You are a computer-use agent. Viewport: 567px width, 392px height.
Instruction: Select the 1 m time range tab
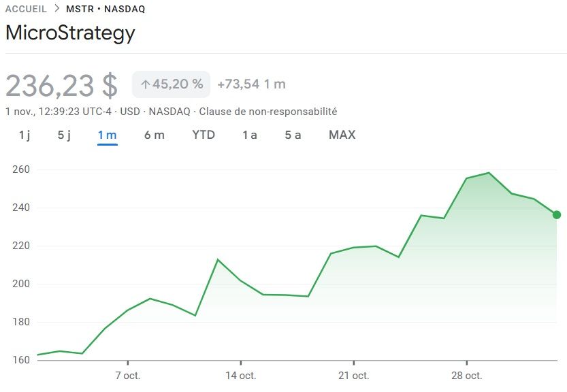point(107,135)
